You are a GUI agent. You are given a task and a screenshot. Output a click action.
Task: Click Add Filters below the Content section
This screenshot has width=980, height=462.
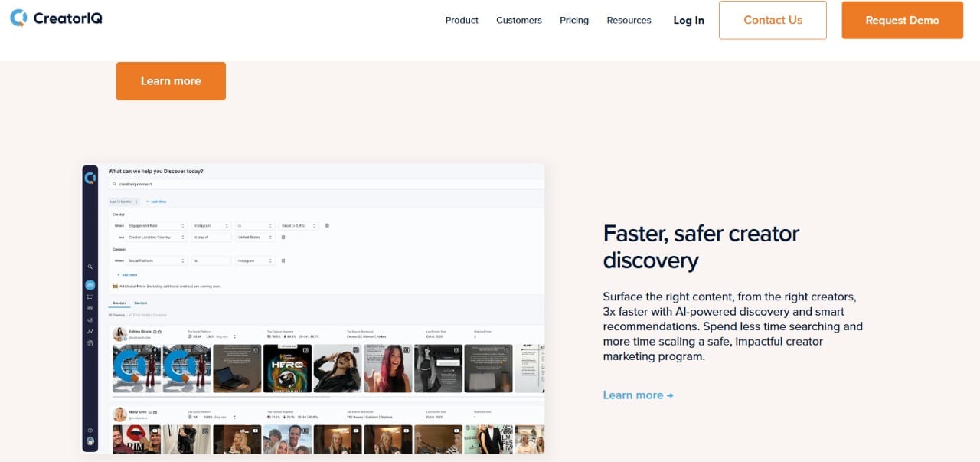(127, 274)
